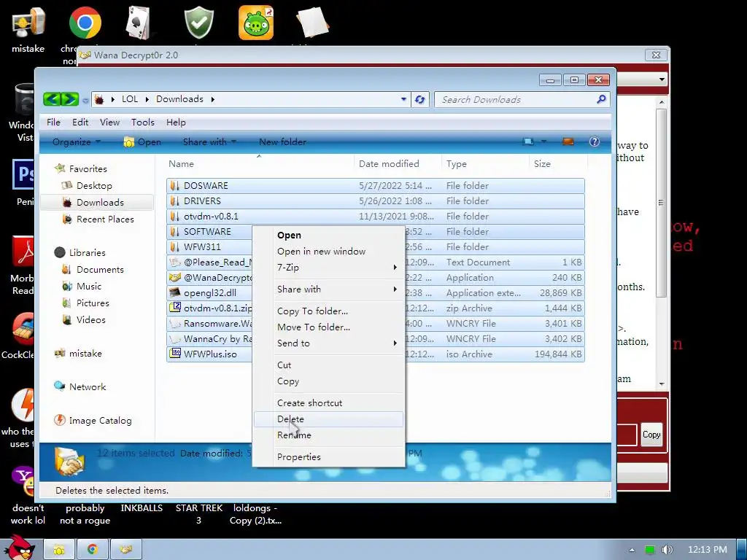Select Videos under Libraries
The image size is (747, 560).
coord(90,319)
